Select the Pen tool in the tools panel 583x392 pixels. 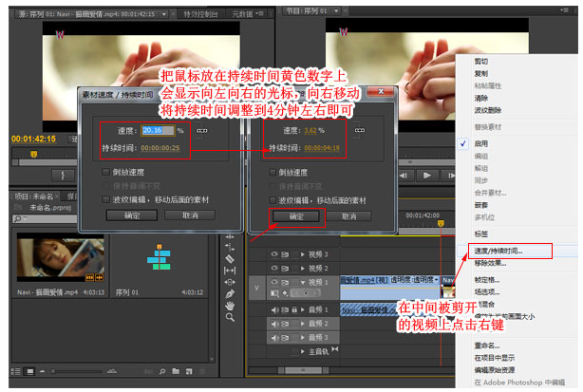(x=230, y=293)
